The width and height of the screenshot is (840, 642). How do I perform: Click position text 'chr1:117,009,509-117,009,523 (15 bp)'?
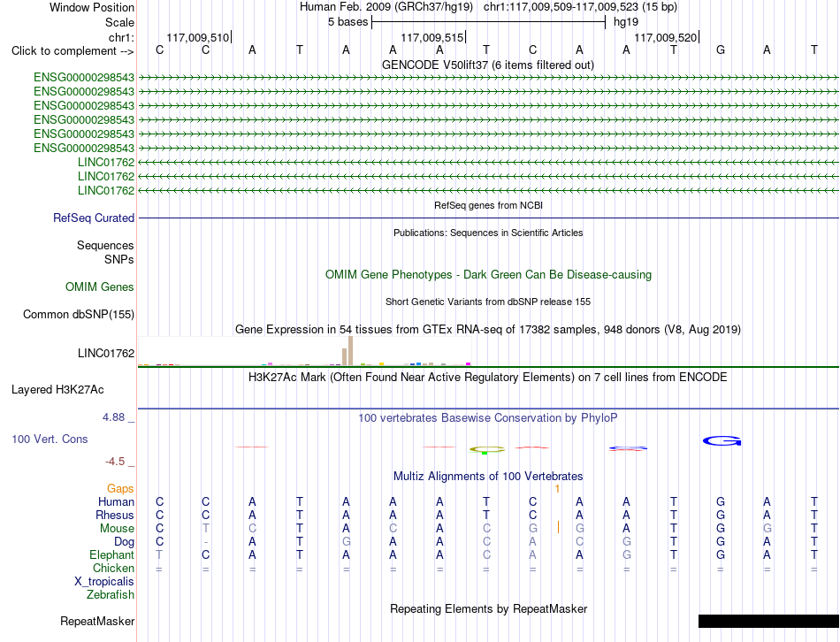coord(580,7)
